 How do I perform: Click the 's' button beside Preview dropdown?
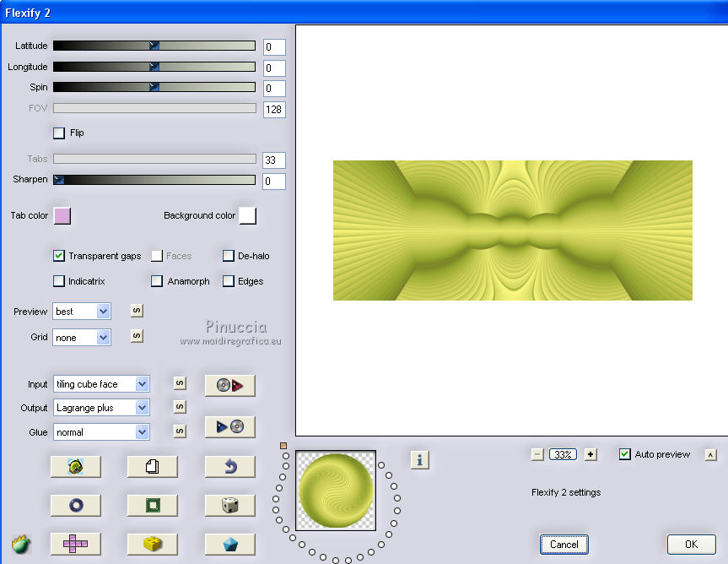point(137,311)
